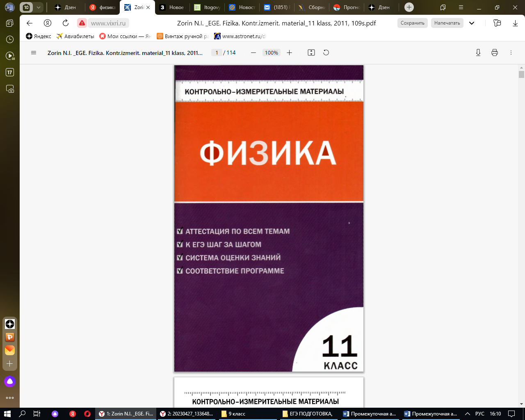Close the active Zorin tab
This screenshot has width=525, height=420.
click(x=148, y=7)
